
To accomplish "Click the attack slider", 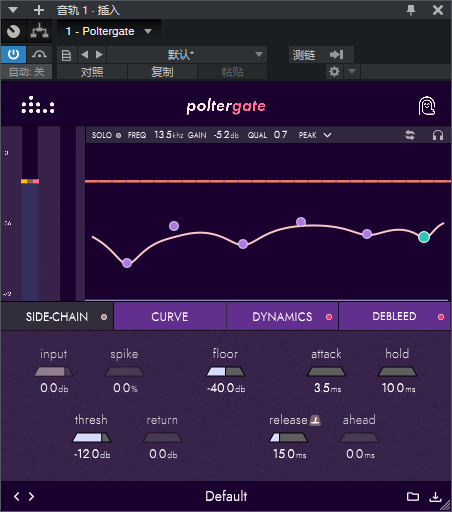I will [326, 372].
